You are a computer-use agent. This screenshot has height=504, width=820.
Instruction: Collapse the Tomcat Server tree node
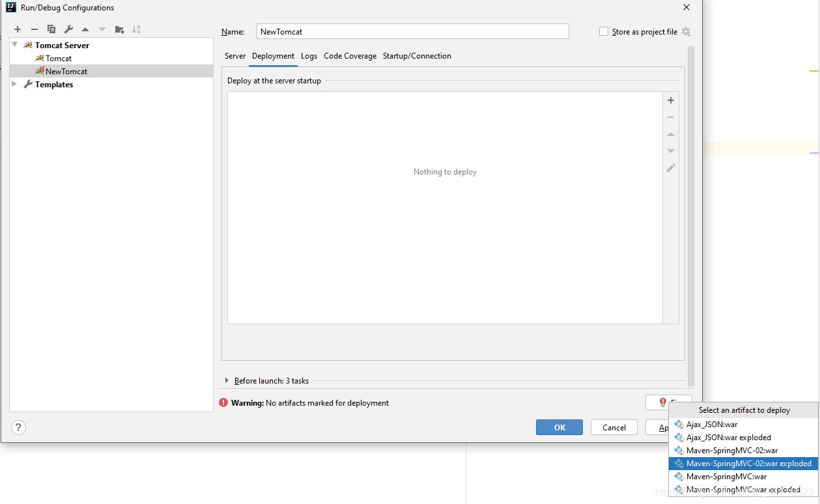pos(14,45)
